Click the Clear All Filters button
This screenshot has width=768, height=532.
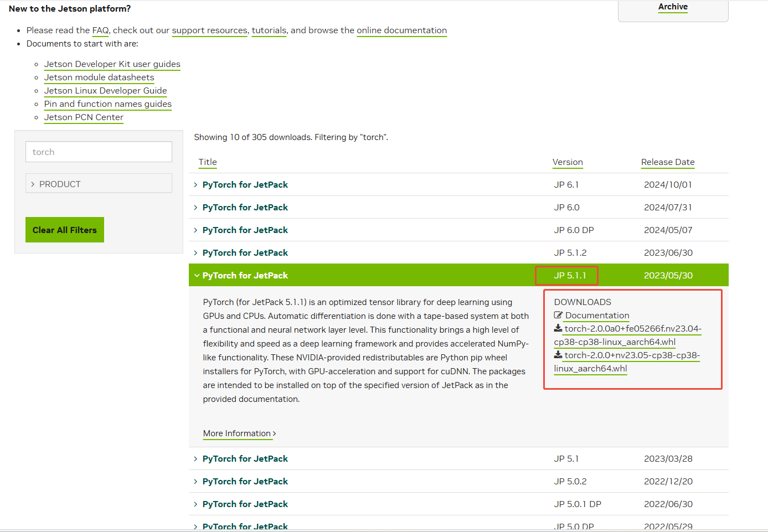pyautogui.click(x=65, y=230)
